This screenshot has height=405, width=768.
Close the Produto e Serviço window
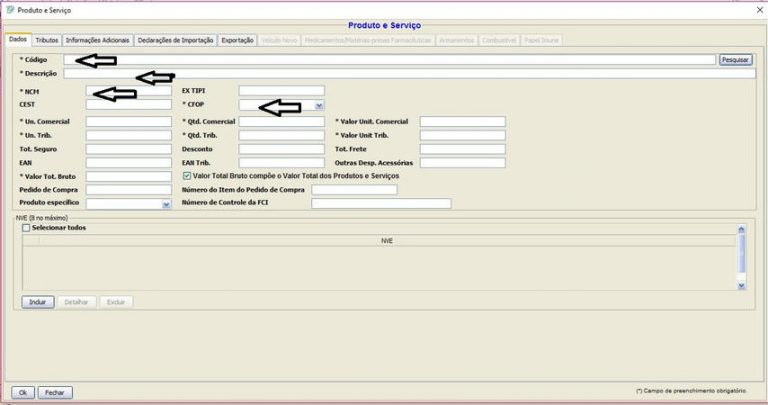(760, 10)
